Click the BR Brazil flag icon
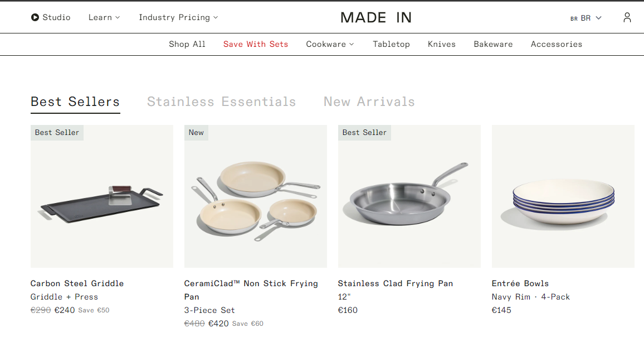Image resolution: width=644 pixels, height=352 pixels. point(573,18)
